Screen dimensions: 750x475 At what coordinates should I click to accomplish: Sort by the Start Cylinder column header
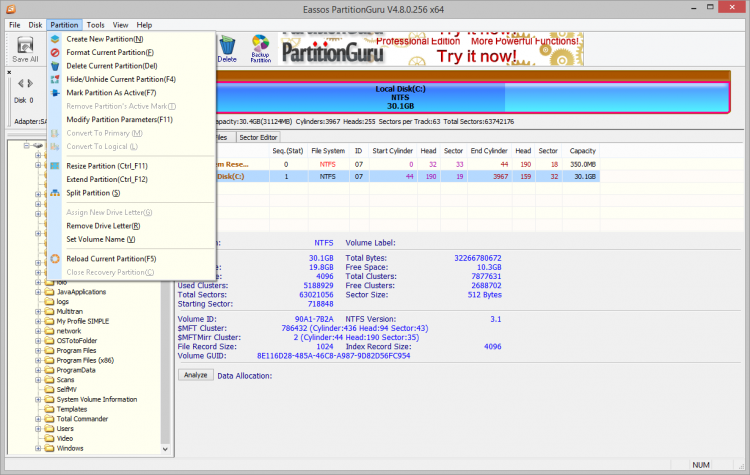pyautogui.click(x=392, y=151)
